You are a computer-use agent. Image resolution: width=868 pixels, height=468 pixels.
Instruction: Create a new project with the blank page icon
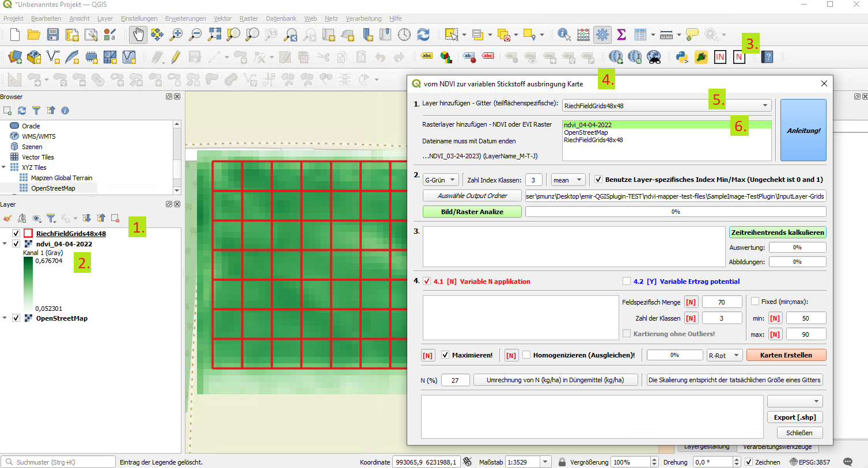point(15,35)
